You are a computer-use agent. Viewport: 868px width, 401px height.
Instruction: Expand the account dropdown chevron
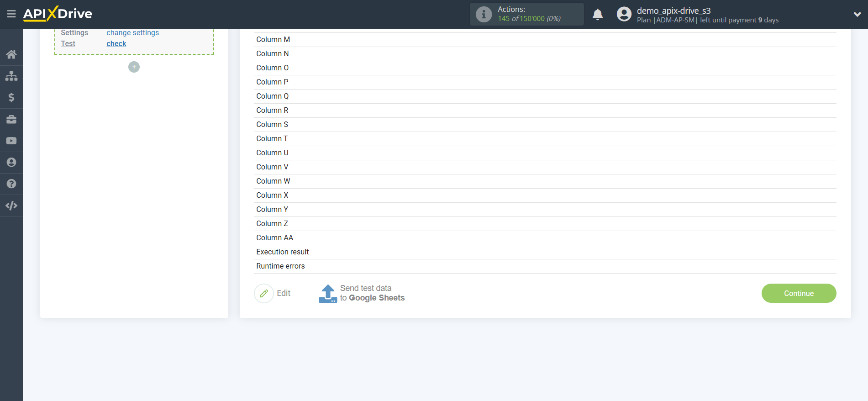[x=857, y=15]
